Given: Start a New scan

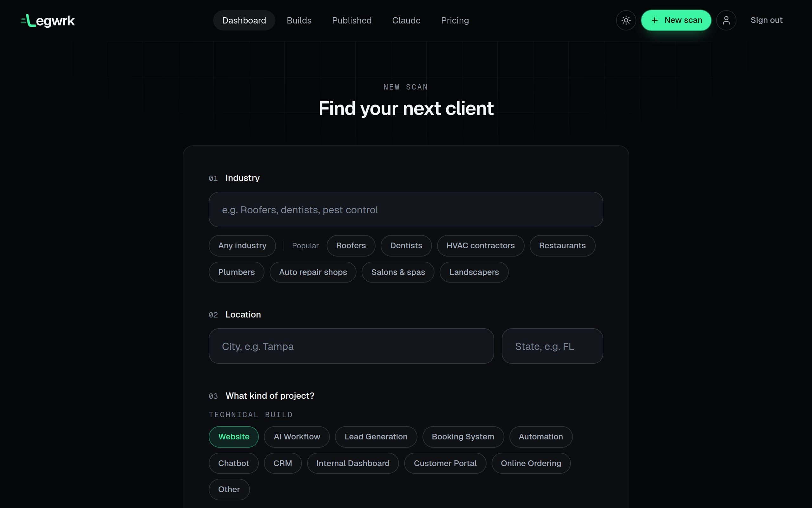Looking at the screenshot, I should pyautogui.click(x=676, y=21).
